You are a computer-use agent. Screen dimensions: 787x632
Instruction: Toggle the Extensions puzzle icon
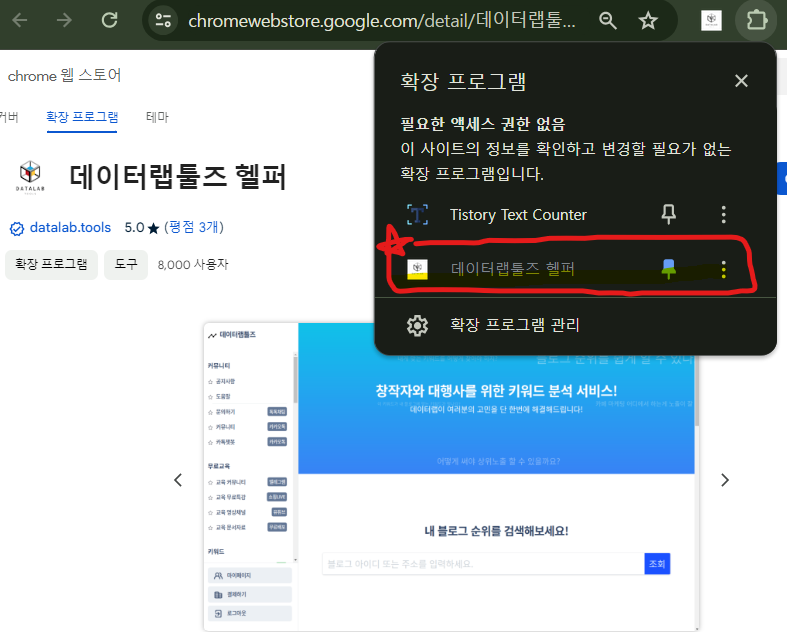pyautogui.click(x=756, y=21)
